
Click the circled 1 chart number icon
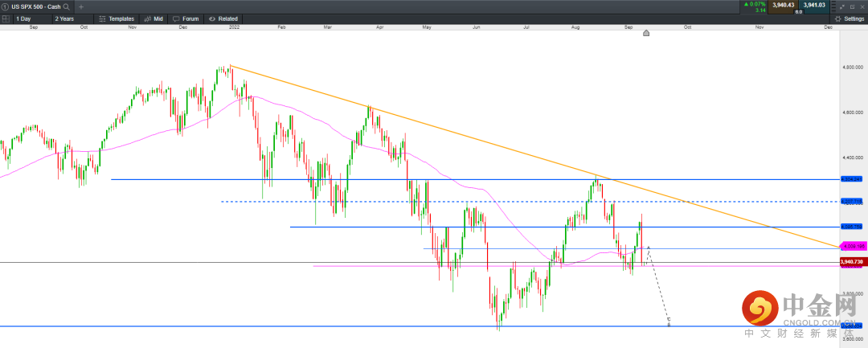pos(5,7)
